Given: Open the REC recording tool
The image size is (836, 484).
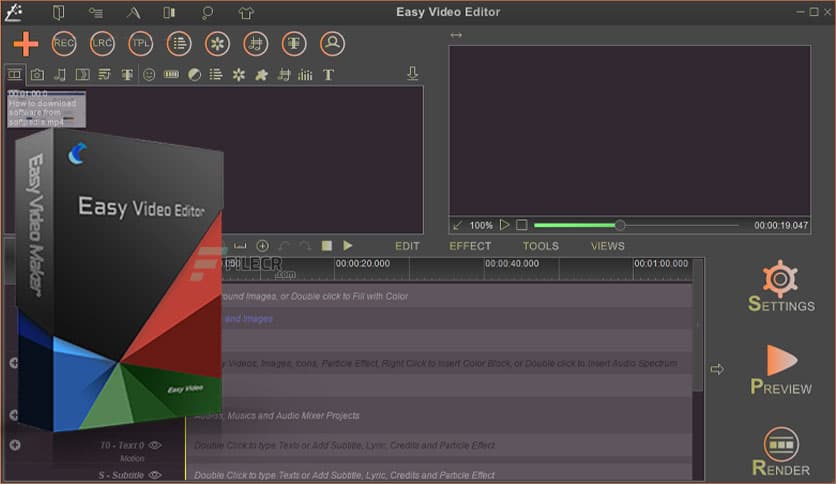Looking at the screenshot, I should (x=64, y=44).
